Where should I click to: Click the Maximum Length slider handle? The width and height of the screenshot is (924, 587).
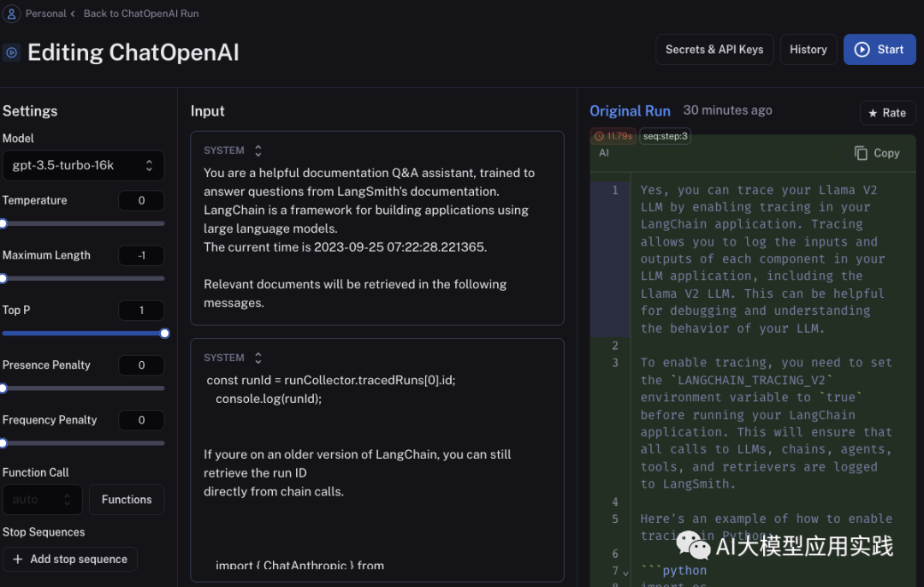[x=3, y=279]
